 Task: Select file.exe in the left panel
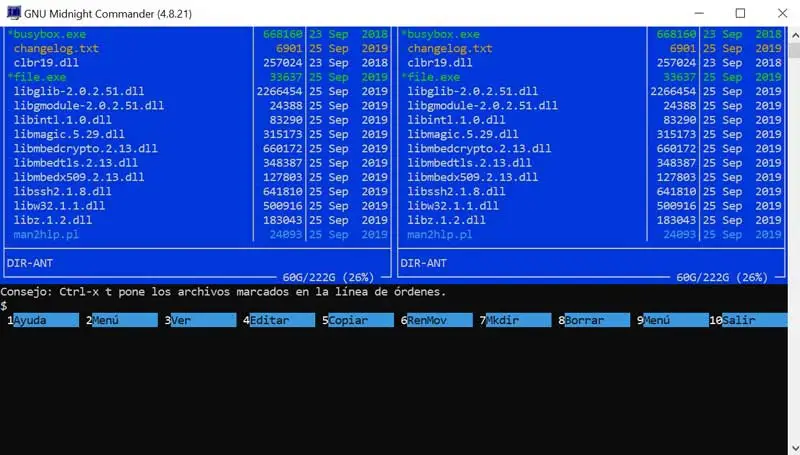tap(37, 77)
